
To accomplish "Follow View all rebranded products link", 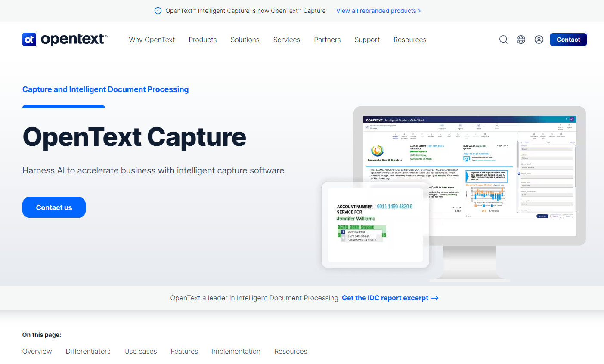I will (x=378, y=11).
